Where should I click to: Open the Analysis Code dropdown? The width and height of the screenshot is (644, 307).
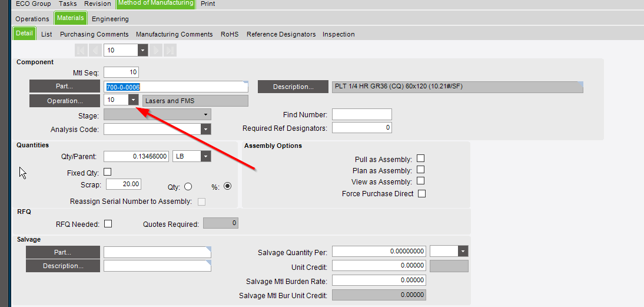[x=206, y=130]
